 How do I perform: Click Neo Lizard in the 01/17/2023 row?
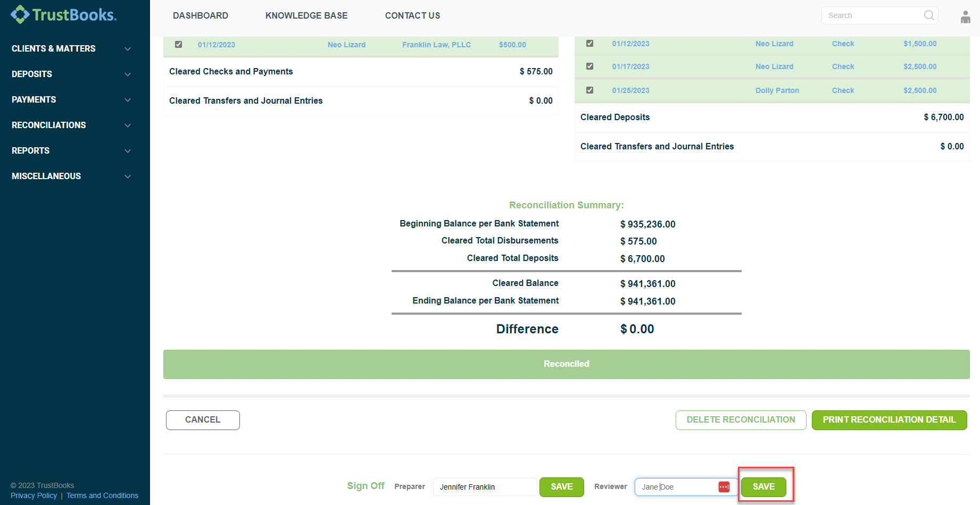coord(774,66)
